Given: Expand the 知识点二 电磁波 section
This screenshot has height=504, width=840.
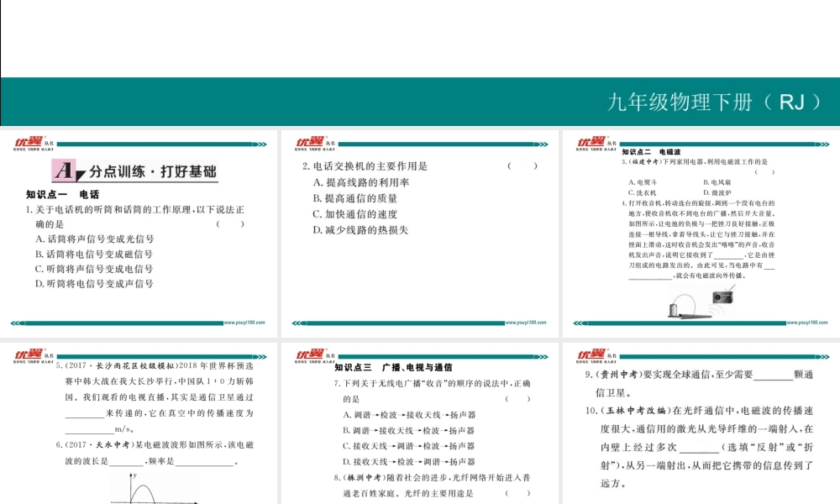Looking at the screenshot, I should point(651,152).
